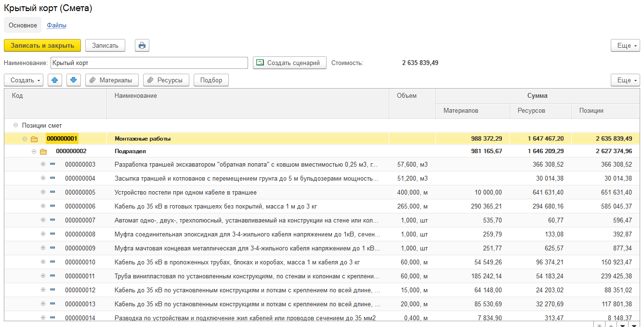This screenshot has height=327, width=644.
Task: Expand row 000000012
Action: 43,290
